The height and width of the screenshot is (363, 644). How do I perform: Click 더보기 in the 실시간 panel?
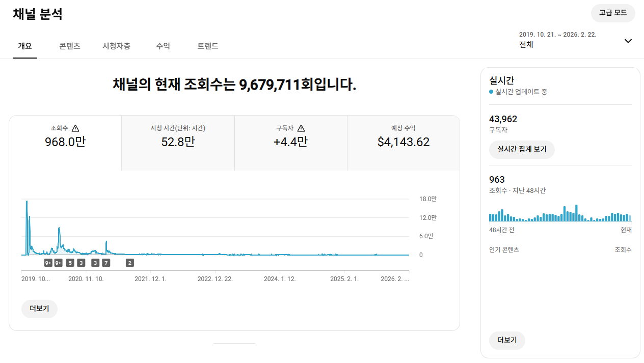(507, 340)
